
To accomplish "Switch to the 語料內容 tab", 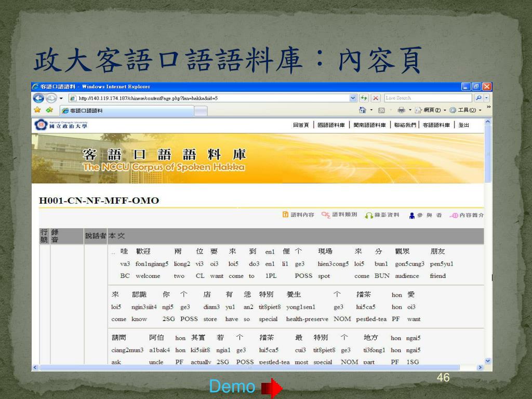I will click(298, 215).
